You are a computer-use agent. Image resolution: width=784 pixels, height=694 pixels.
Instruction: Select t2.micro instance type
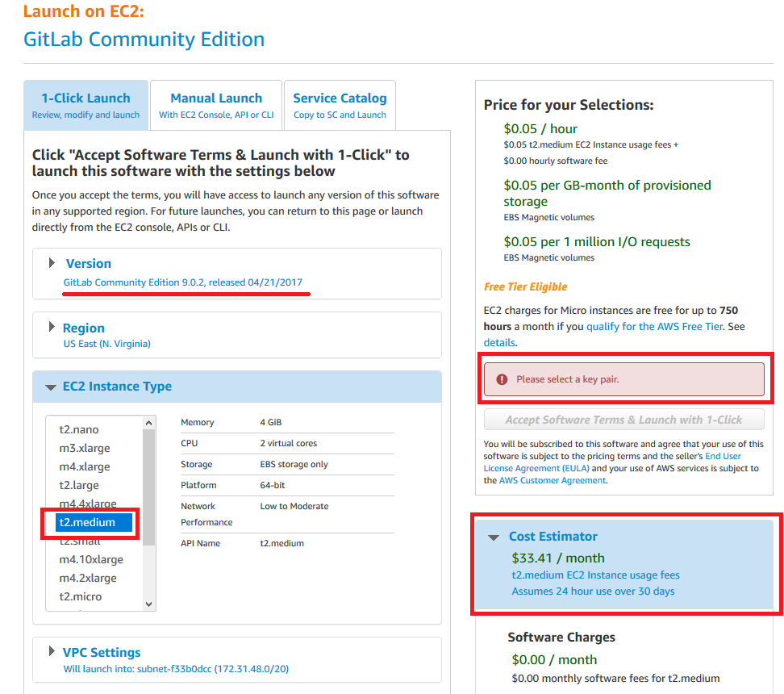81,596
